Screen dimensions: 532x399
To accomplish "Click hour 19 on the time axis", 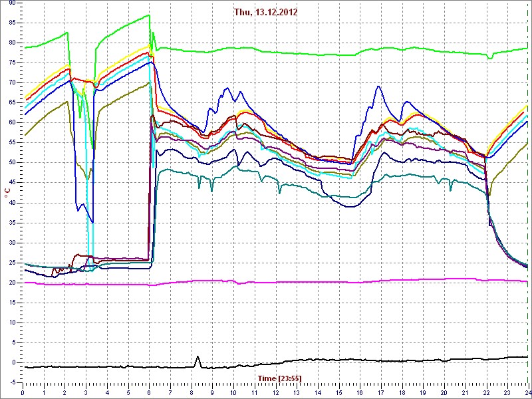I will tap(423, 392).
